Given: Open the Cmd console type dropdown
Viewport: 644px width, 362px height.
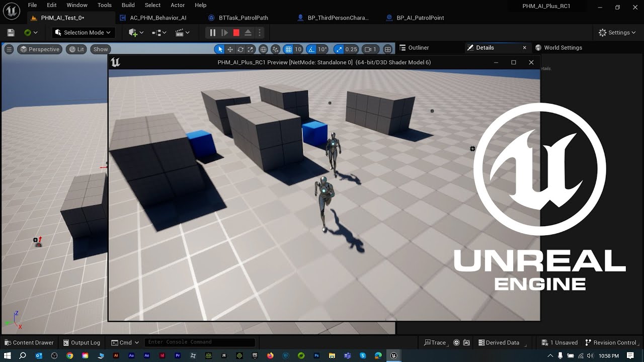Looking at the screenshot, I should point(125,343).
